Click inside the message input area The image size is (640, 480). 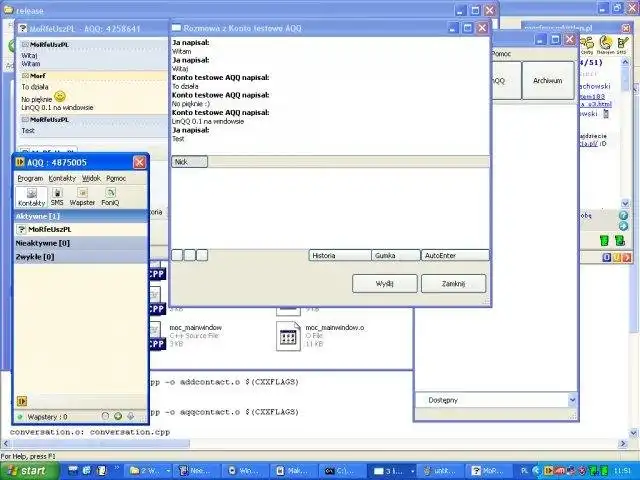(330, 208)
